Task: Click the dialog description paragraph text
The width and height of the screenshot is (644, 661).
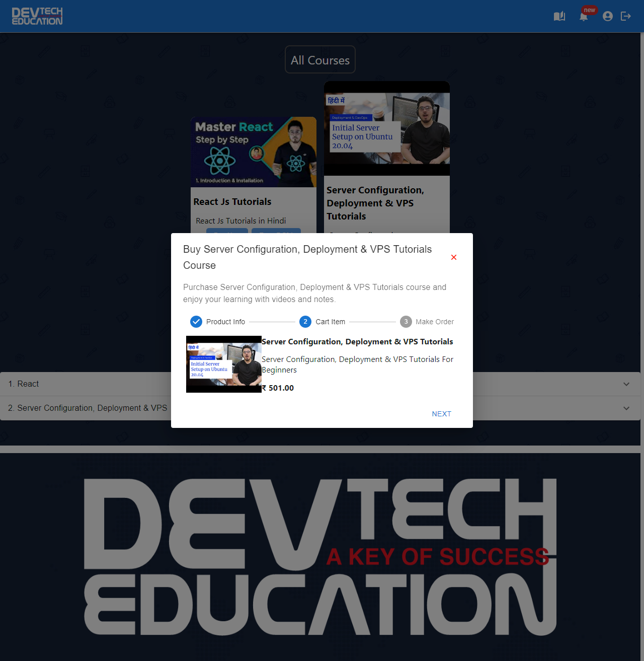Action: click(314, 293)
